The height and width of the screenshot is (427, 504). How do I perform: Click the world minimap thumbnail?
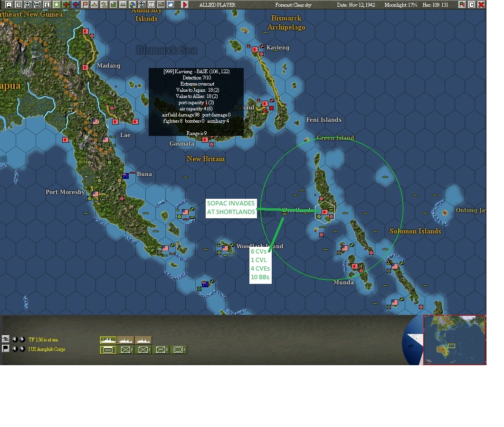454,340
